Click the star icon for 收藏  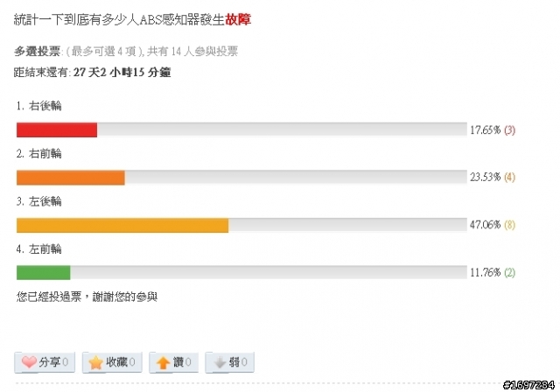click(x=95, y=362)
